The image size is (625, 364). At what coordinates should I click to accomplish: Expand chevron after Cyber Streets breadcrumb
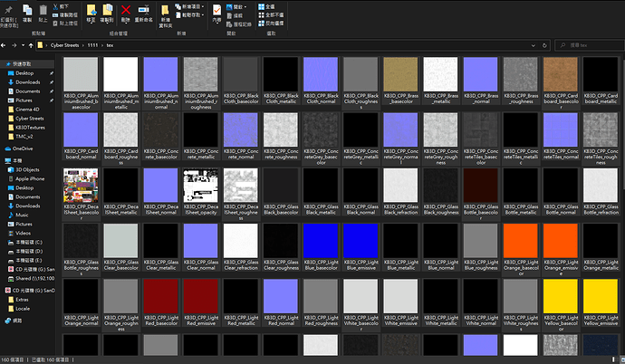tap(83, 45)
